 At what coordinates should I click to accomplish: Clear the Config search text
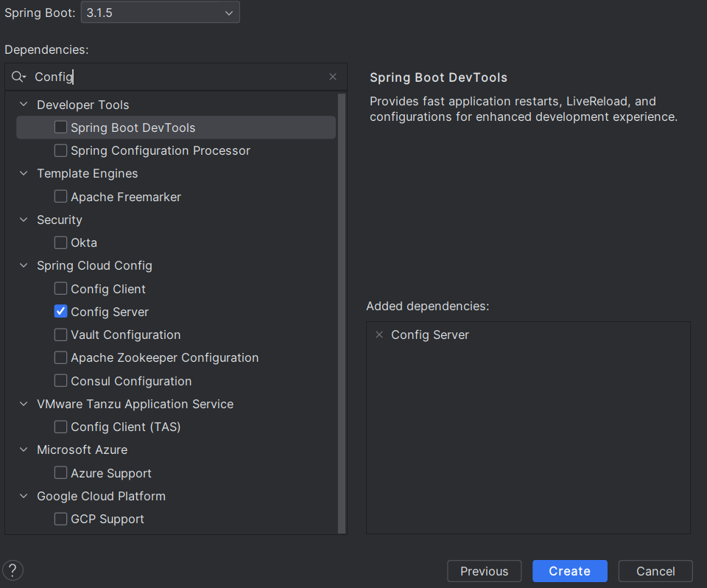(333, 77)
